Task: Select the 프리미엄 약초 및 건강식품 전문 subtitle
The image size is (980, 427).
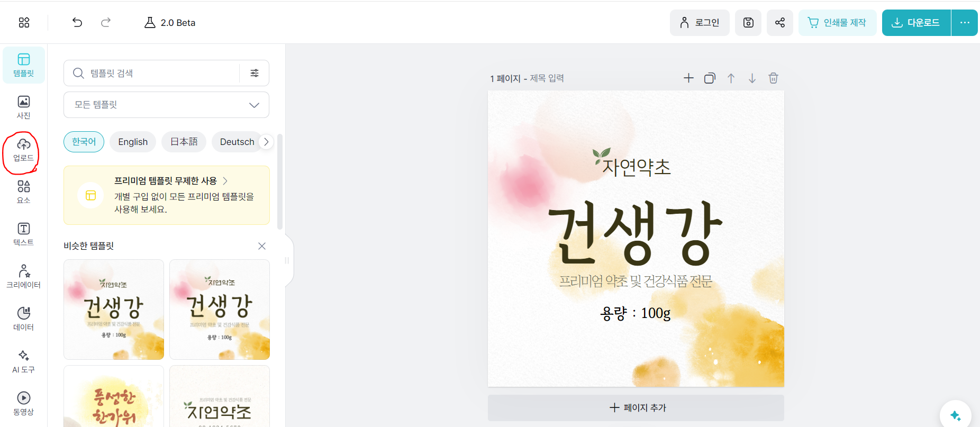Action: (636, 281)
